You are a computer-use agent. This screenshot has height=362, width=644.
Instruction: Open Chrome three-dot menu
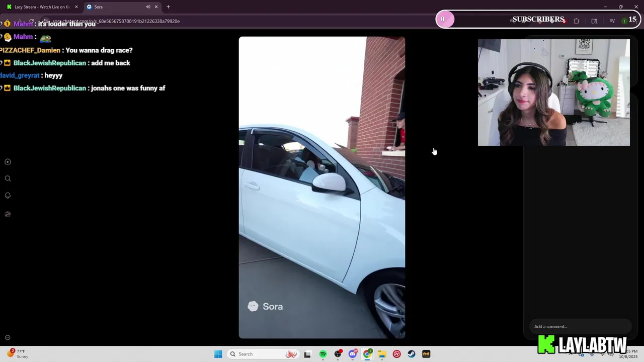coord(637,21)
